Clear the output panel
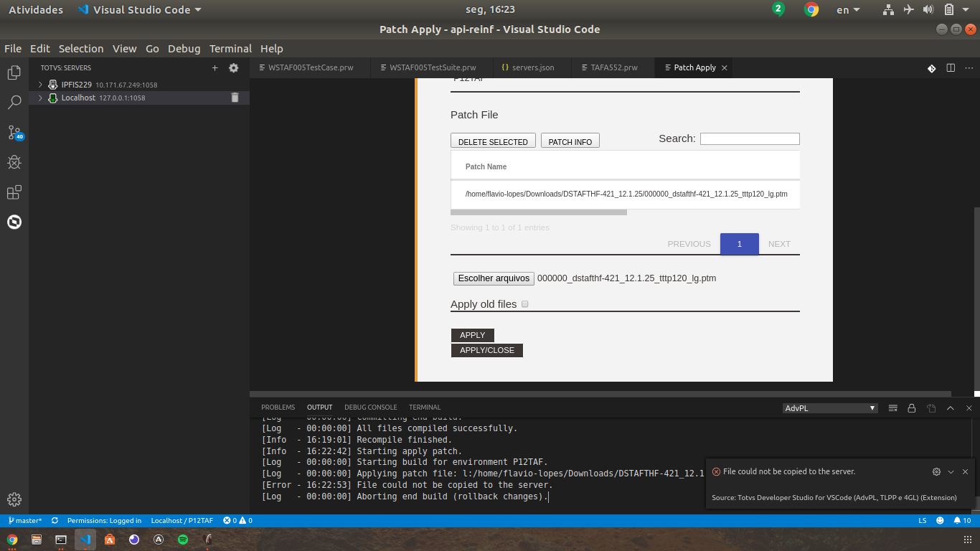Viewport: 980px width, 551px height. [x=893, y=408]
